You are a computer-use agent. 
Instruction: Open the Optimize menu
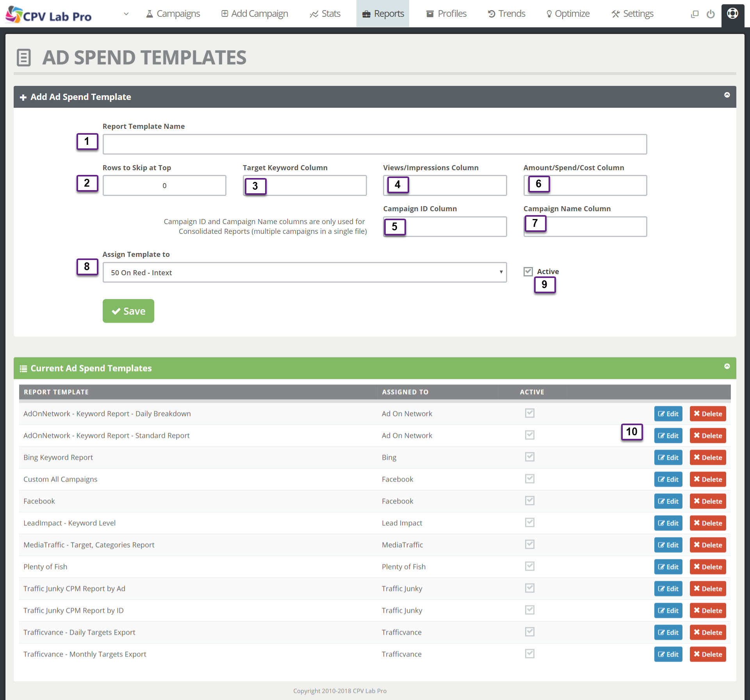click(568, 14)
